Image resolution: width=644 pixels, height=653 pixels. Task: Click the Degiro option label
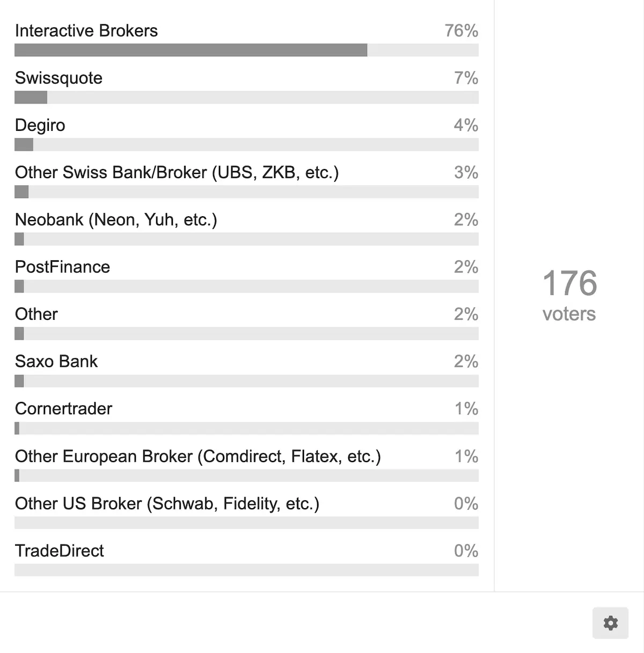pyautogui.click(x=40, y=125)
